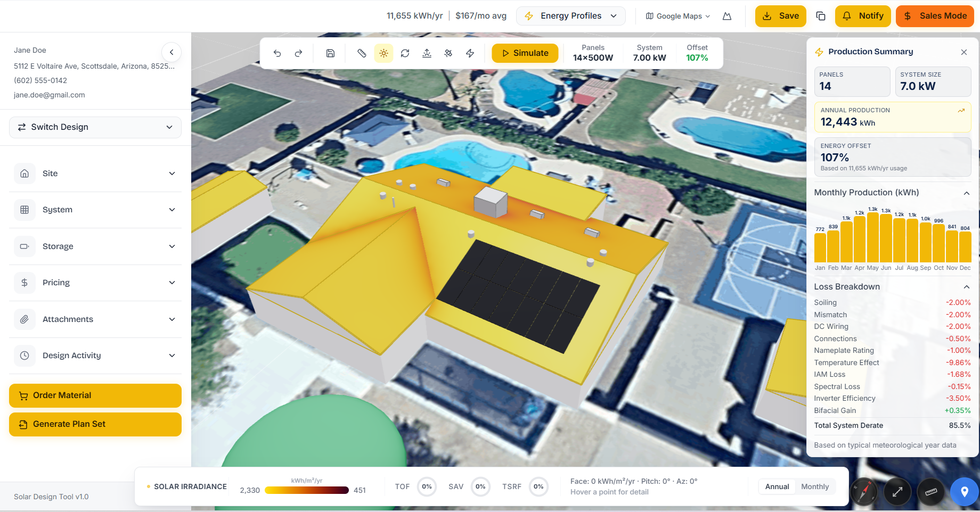The width and height of the screenshot is (980, 512).
Task: Click the jane.doe@gmail.com email text
Action: (x=50, y=95)
